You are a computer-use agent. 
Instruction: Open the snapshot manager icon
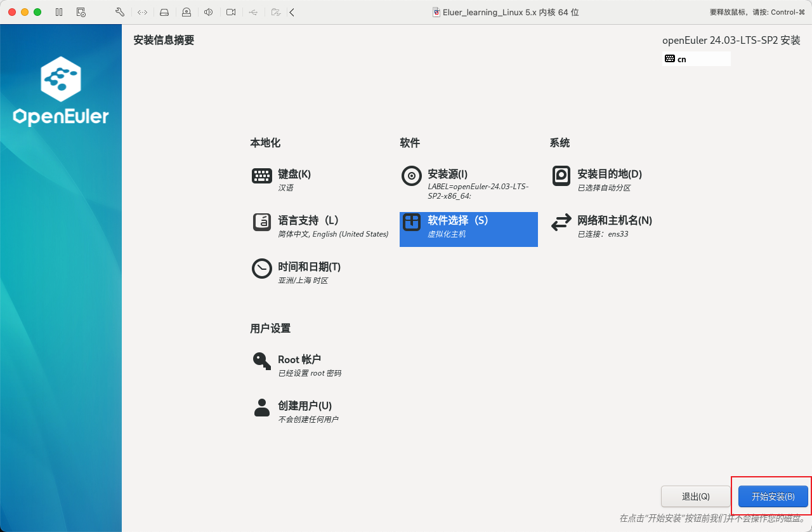pyautogui.click(x=81, y=12)
